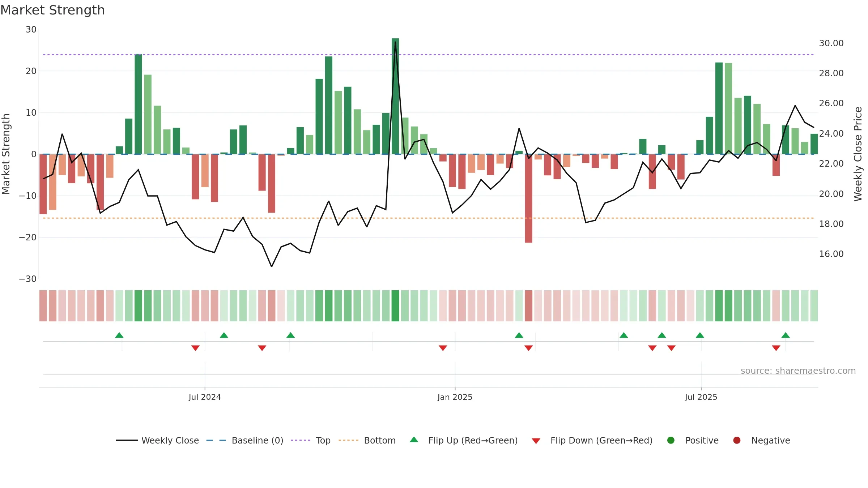Click the tallest green bar near 28
This screenshot has width=868, height=488.
click(395, 96)
